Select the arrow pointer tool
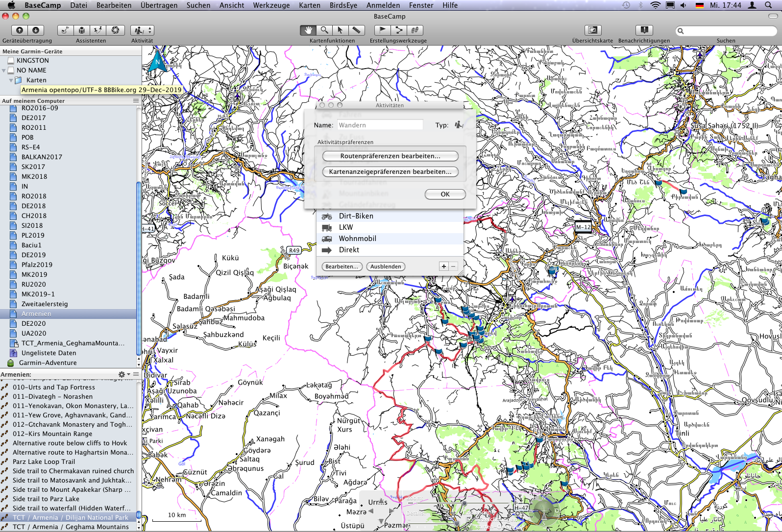782x532 pixels. [340, 30]
